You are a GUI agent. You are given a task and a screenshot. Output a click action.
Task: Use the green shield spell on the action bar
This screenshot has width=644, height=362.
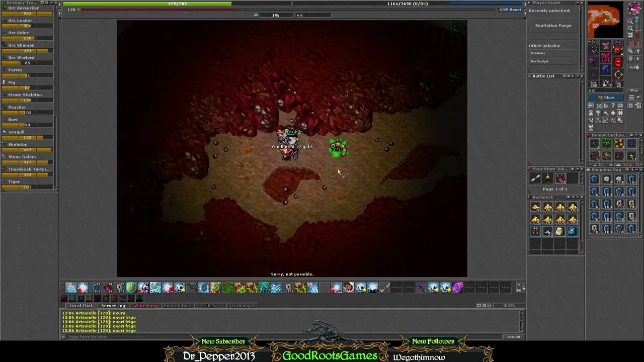pos(131,288)
